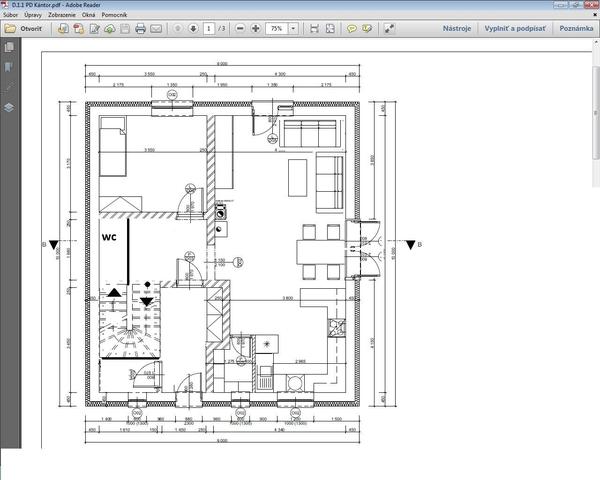Image resolution: width=600 pixels, height=480 pixels.
Task: Send the file by email envelope icon
Action: click(156, 29)
